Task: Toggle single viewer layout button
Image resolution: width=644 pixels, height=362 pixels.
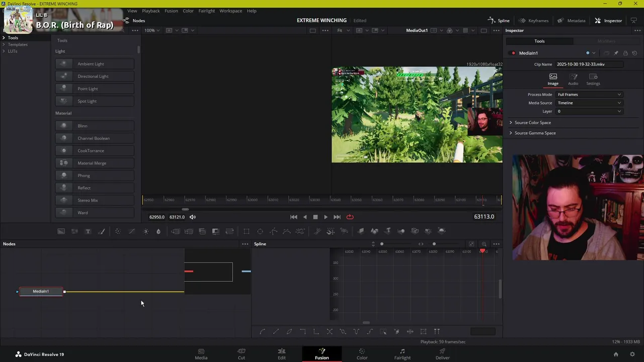Action: click(484, 31)
